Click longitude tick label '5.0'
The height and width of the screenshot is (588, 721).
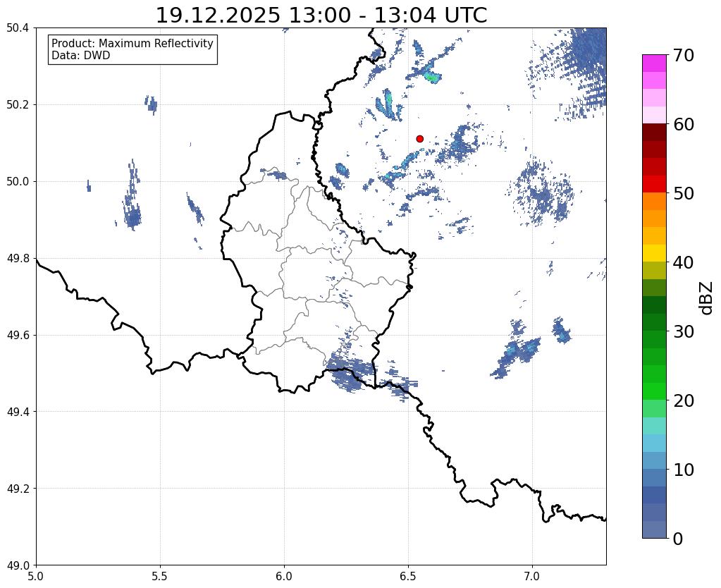(36, 576)
